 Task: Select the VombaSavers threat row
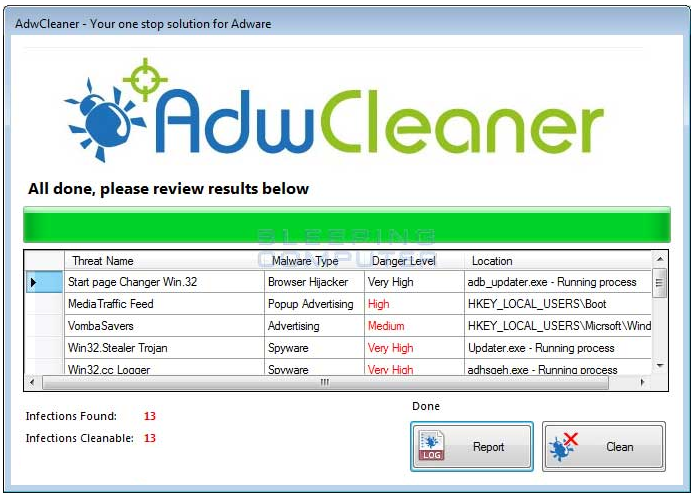pyautogui.click(x=100, y=326)
